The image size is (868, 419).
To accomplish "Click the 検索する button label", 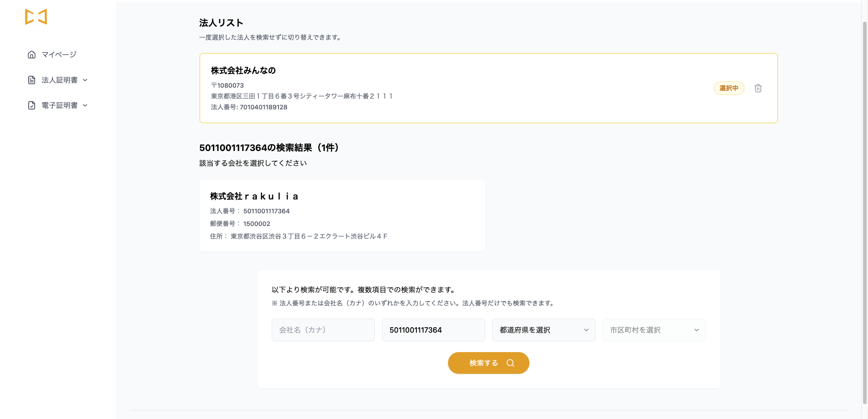I will click(484, 363).
